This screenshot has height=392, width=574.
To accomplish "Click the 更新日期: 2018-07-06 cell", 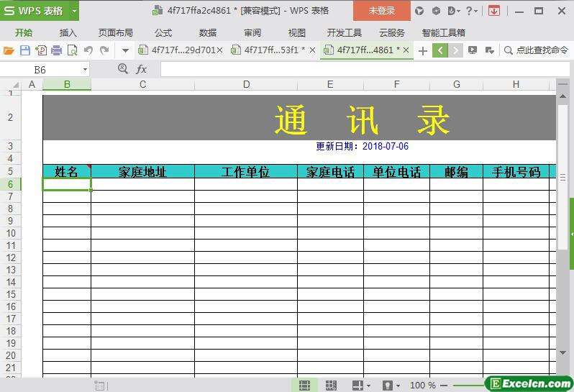I will point(362,146).
